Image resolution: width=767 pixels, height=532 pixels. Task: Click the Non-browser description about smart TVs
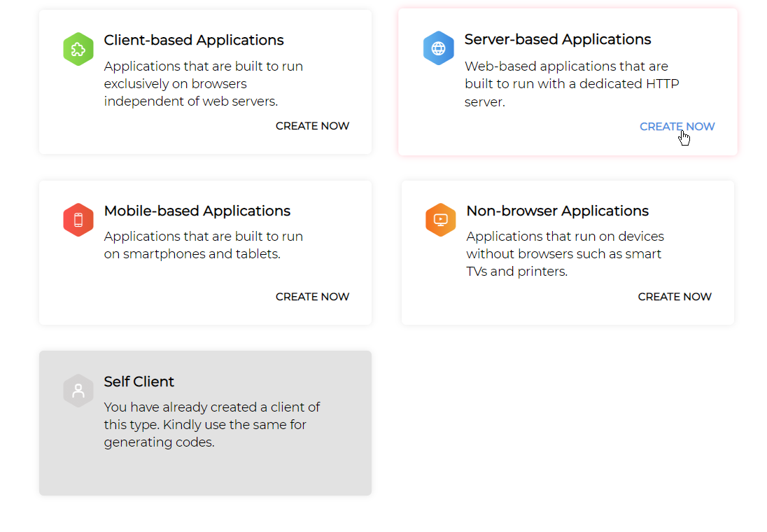pos(564,253)
